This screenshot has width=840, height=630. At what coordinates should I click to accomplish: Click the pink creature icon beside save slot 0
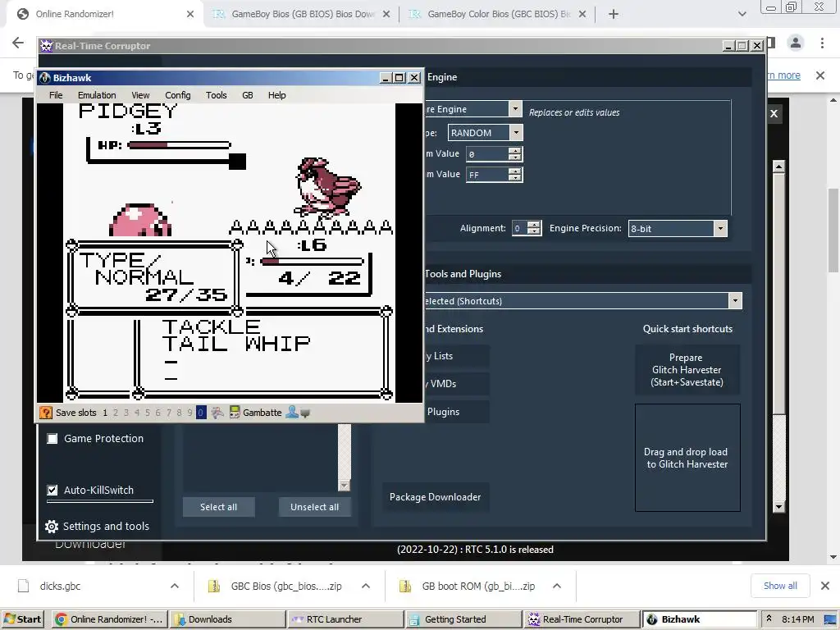point(217,413)
